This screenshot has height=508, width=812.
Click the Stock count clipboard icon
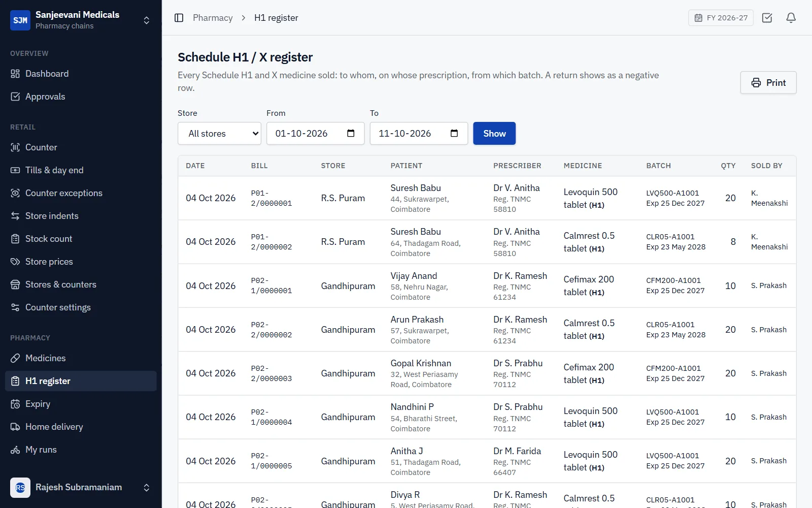coord(15,239)
